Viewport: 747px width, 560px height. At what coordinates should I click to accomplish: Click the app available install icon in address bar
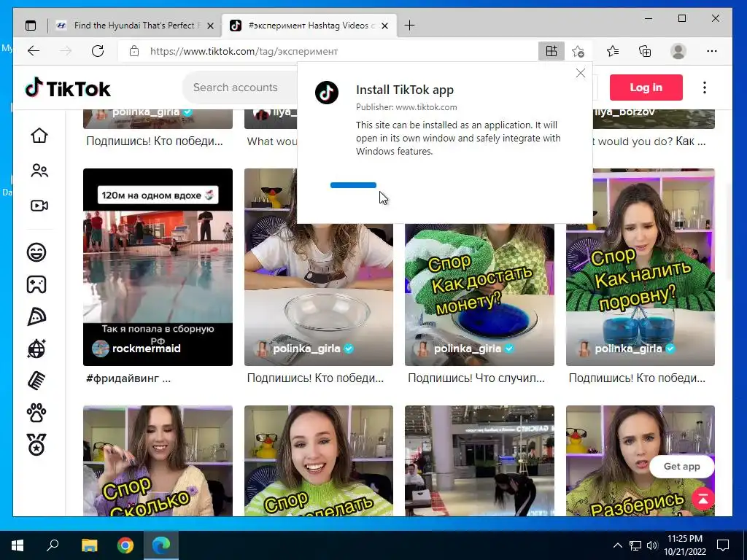[x=551, y=51]
